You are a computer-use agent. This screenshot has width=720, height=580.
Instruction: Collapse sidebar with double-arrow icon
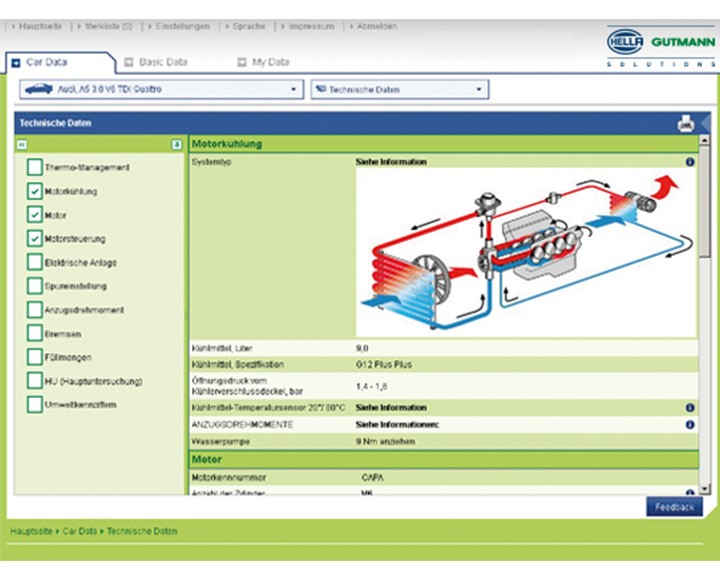tap(22, 144)
